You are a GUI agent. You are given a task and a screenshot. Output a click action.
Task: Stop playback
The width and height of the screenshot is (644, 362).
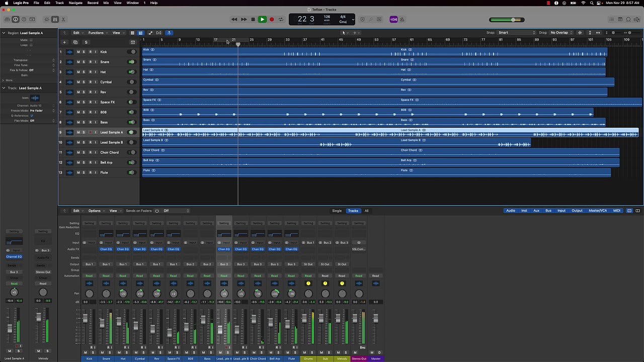click(x=253, y=20)
